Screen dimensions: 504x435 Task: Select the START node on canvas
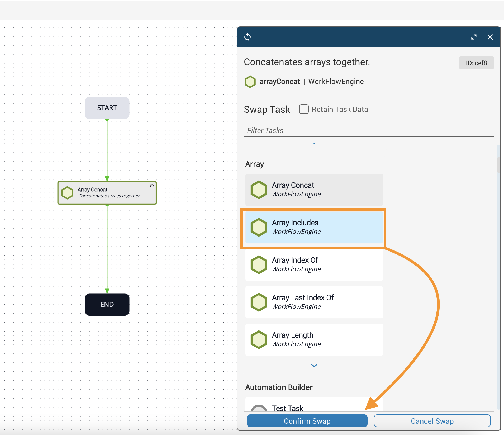click(x=107, y=108)
